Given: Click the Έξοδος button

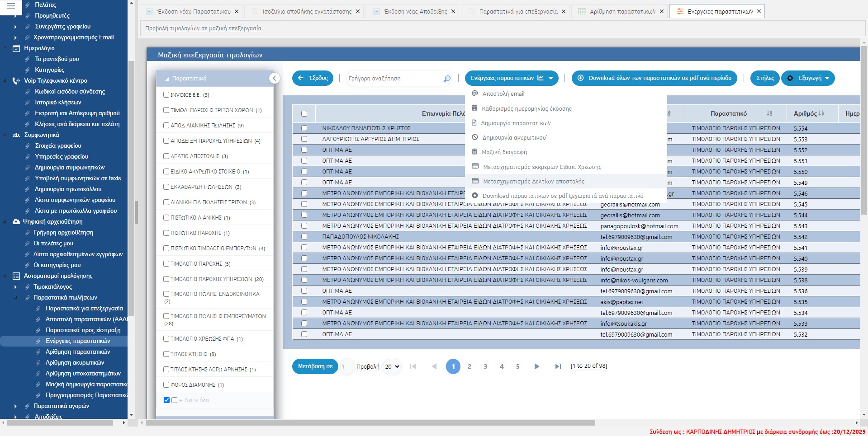Looking at the screenshot, I should click(x=313, y=78).
